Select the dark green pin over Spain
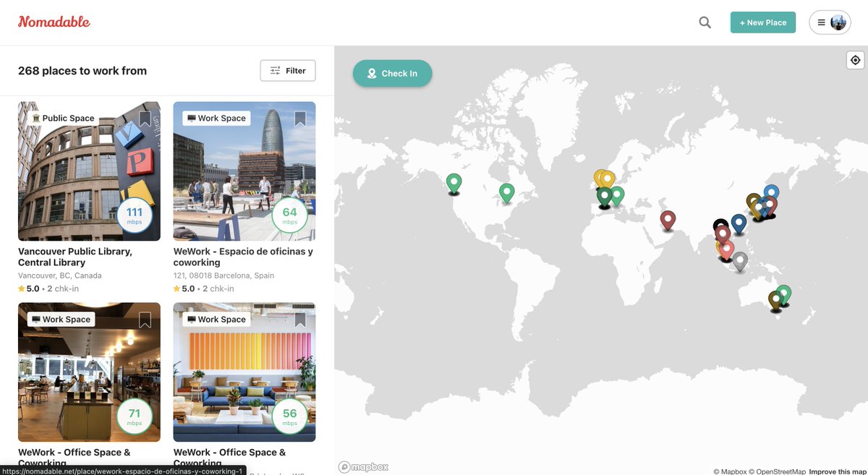 (x=604, y=197)
